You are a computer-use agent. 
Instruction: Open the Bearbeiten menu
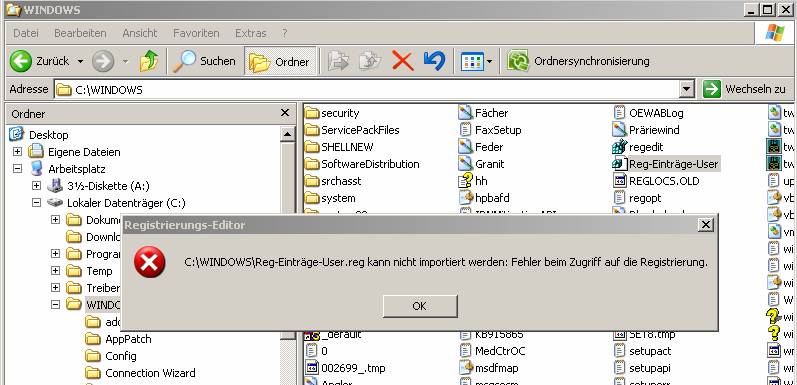(80, 33)
